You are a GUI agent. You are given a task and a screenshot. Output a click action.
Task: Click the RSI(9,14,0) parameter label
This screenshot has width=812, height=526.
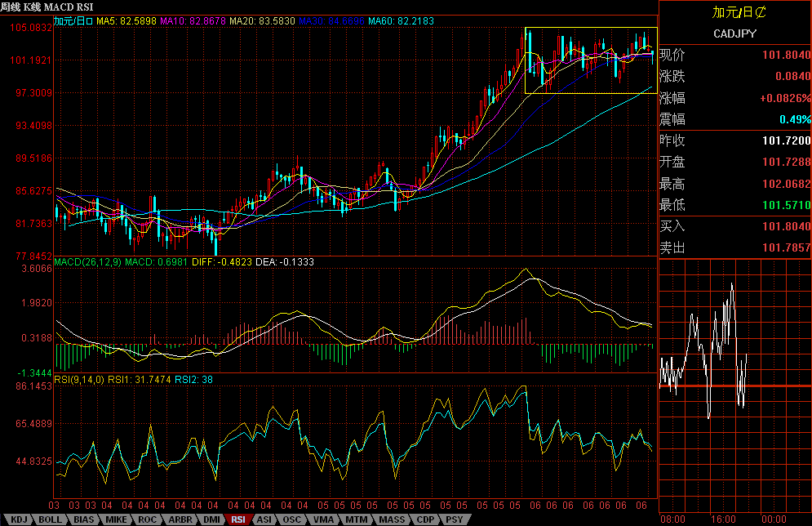tap(79, 380)
